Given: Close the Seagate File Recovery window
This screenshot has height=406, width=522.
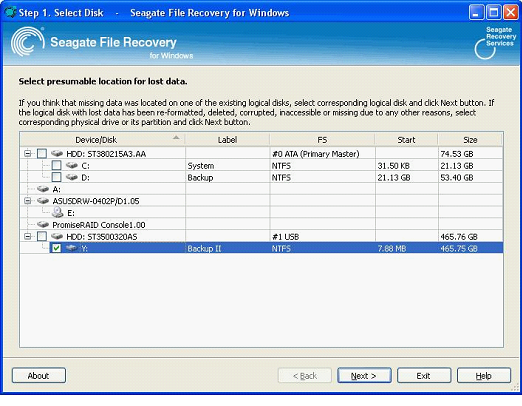Looking at the screenshot, I should (511, 13).
